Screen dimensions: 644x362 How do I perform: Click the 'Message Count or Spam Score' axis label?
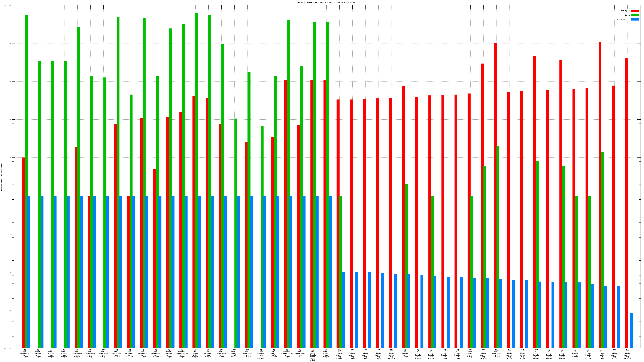(x=1, y=177)
